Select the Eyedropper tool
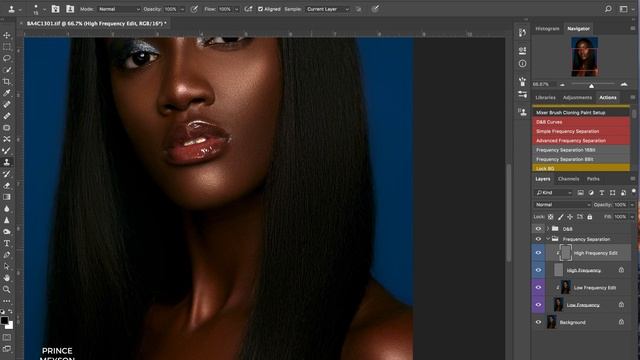Screen dimensions: 640x360 click(7, 93)
